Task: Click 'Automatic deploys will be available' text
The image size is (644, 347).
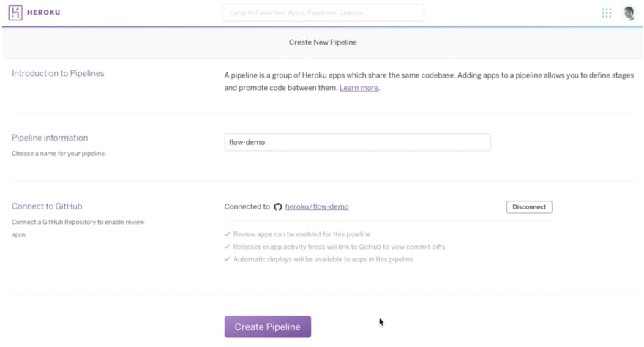Action: point(323,260)
